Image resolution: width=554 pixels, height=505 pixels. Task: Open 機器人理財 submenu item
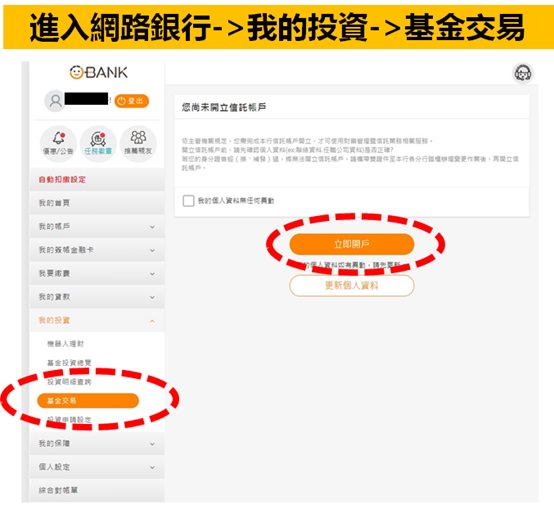(x=66, y=343)
